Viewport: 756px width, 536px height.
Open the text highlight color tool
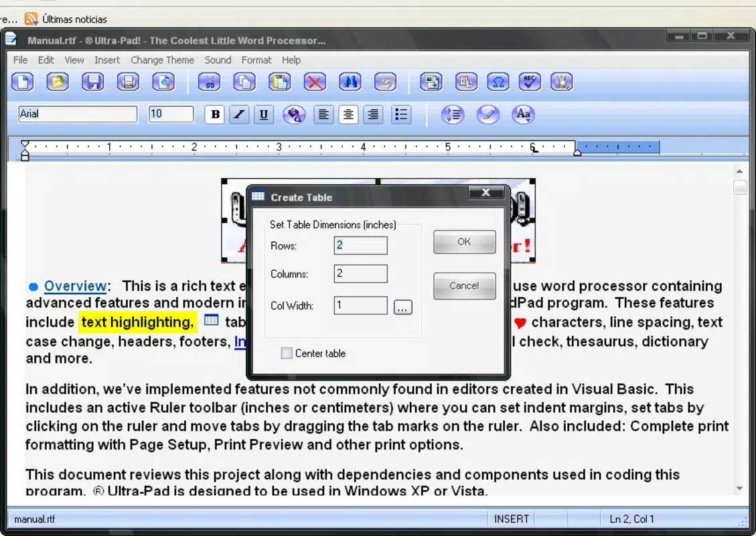(x=487, y=115)
